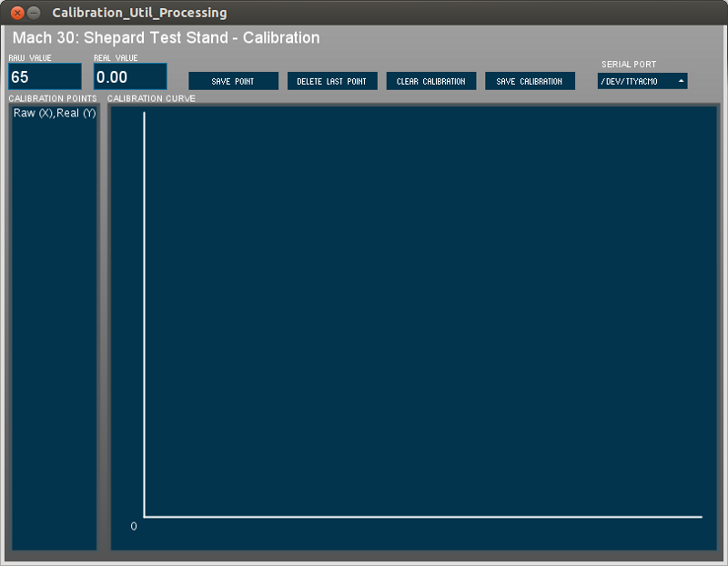Click the serial port dropdown arrow

pos(680,81)
